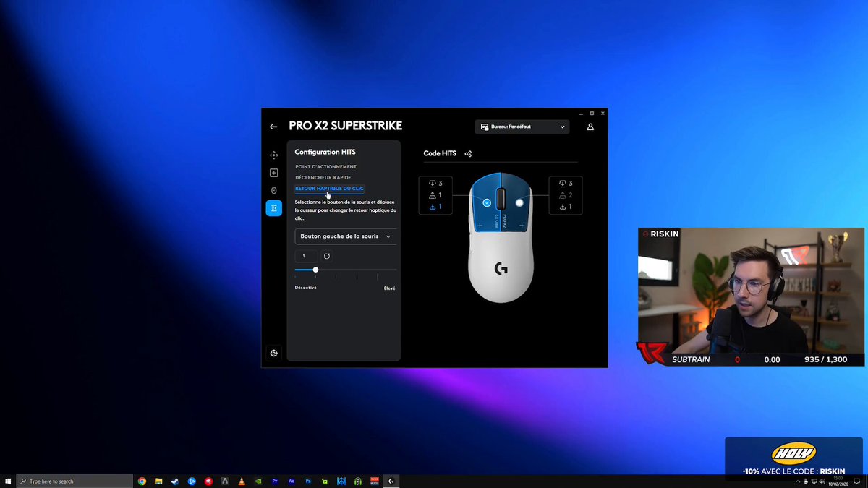Open the sensitivity crosshair icon in sidebar
Screen dimensions: 868x488
273,155
